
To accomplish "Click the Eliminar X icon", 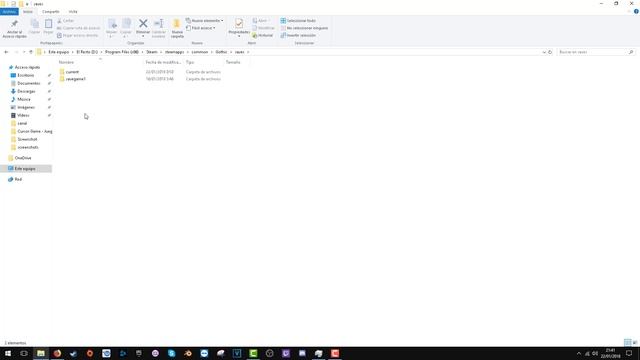I will [x=143, y=23].
